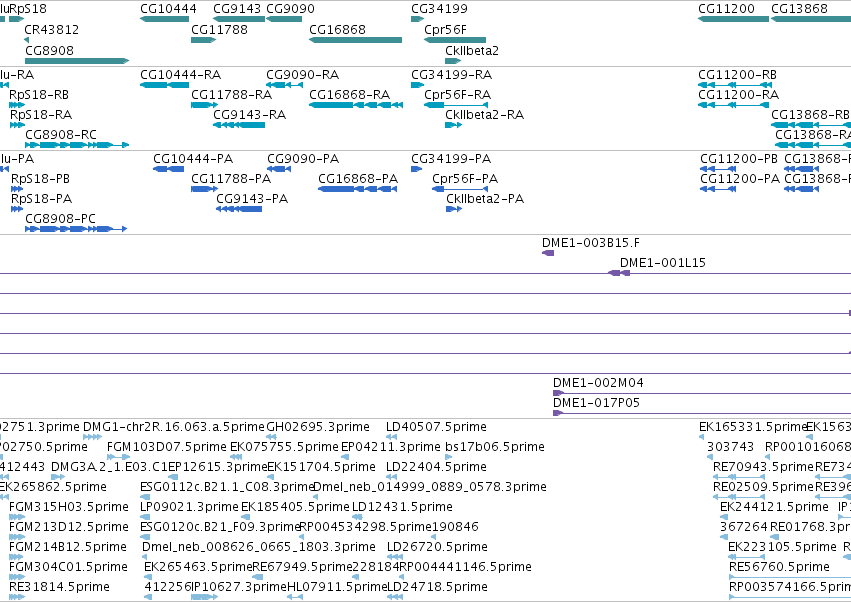Click protein CG11200-PB
851x602 pixels.
tap(718, 169)
